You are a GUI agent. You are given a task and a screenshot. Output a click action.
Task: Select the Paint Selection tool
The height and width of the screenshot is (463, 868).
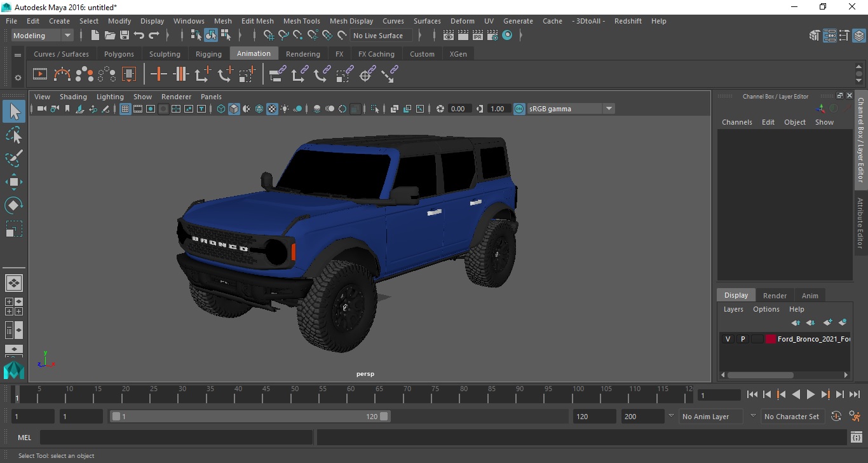pyautogui.click(x=14, y=158)
